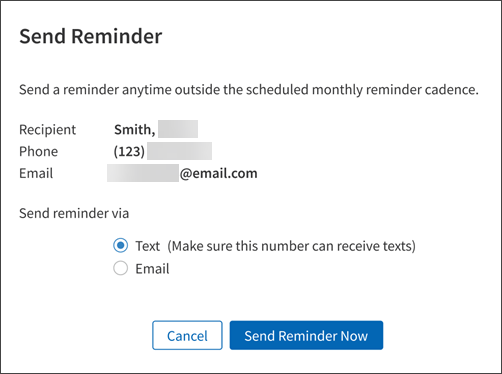Click the "Text" label beside radio button
502x374 pixels.
pyautogui.click(x=148, y=246)
